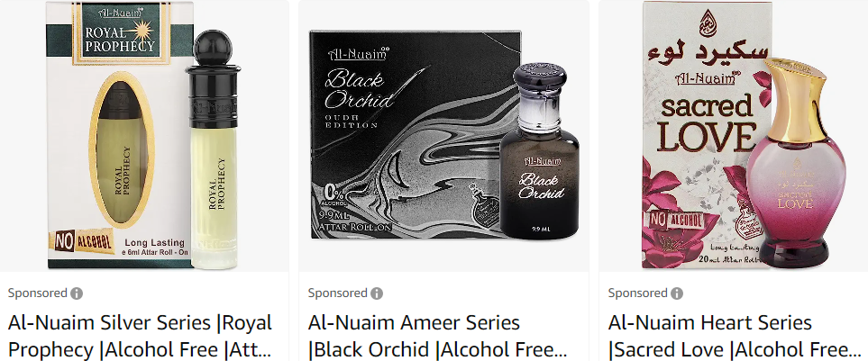Click Sponsored label under Royal Prophecy product
The width and height of the screenshot is (868, 361).
[38, 293]
